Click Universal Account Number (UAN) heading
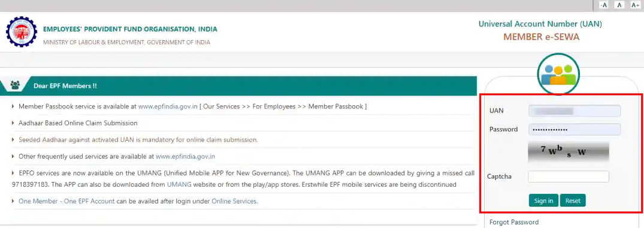 (x=540, y=24)
